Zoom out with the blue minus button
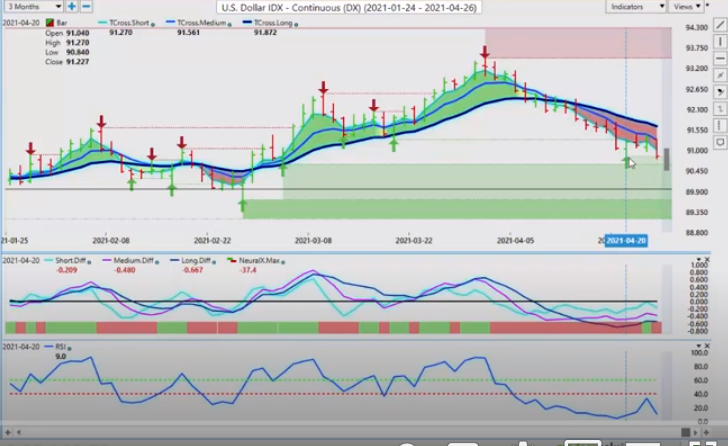Viewport: 728px width, 446px height. coord(86,6)
